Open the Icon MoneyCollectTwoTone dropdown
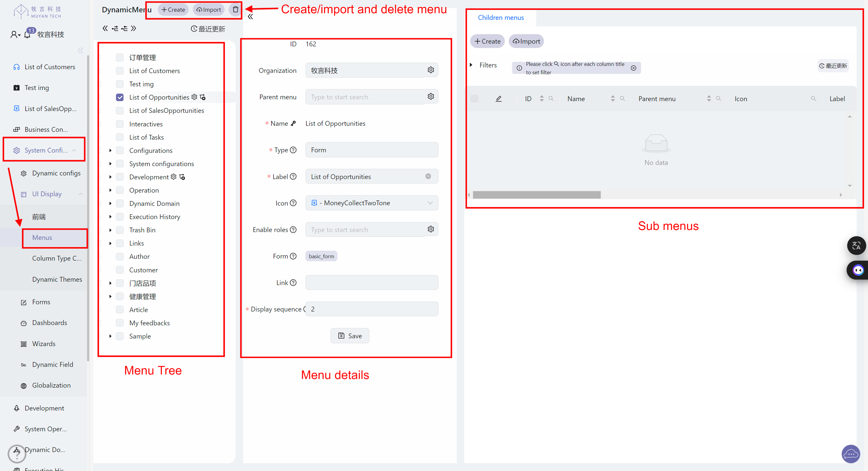Viewport: 868px width, 471px height. tap(371, 203)
